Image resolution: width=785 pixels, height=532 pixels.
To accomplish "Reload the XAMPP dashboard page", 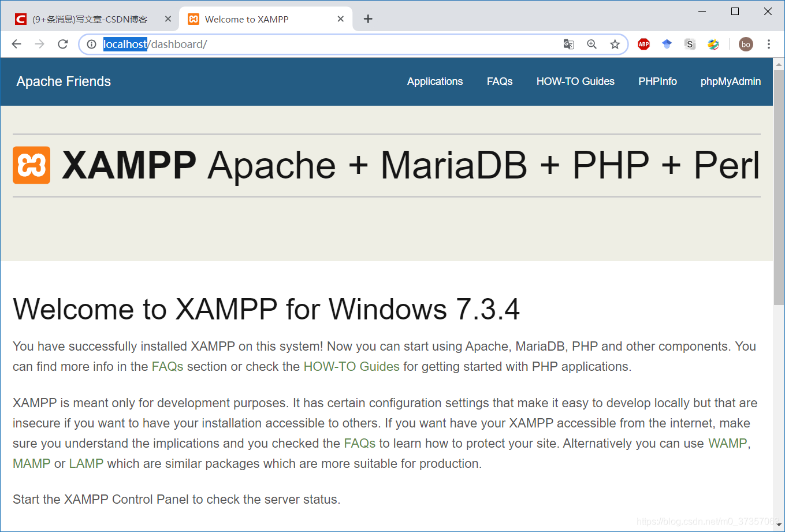I will pyautogui.click(x=63, y=44).
